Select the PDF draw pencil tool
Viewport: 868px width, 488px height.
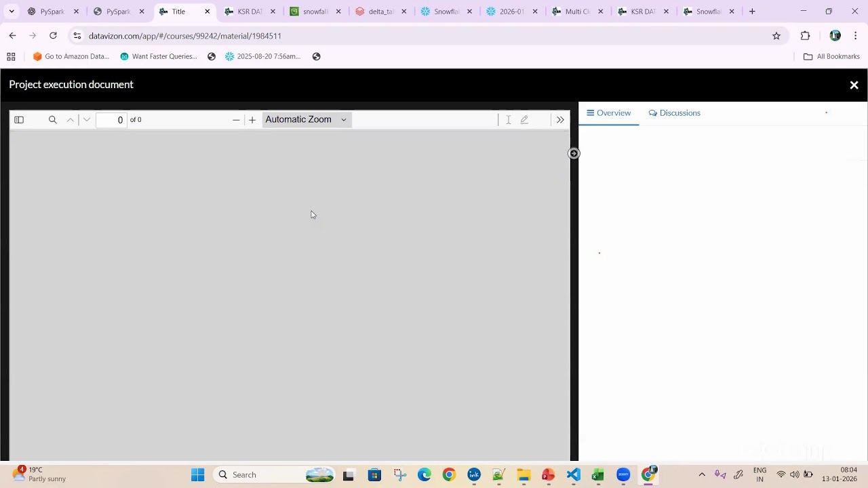click(x=524, y=120)
